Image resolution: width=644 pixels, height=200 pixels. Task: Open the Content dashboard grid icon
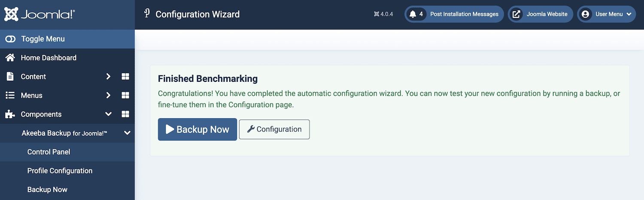coord(125,77)
